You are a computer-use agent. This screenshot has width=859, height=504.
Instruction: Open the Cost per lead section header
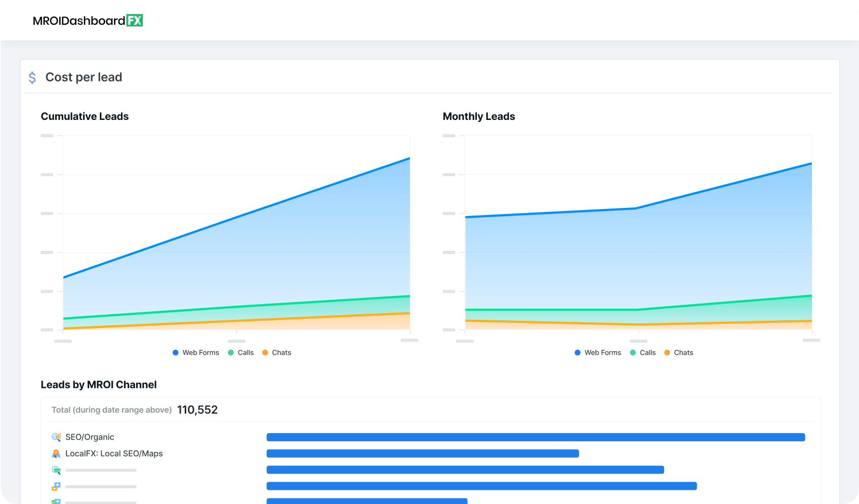84,77
